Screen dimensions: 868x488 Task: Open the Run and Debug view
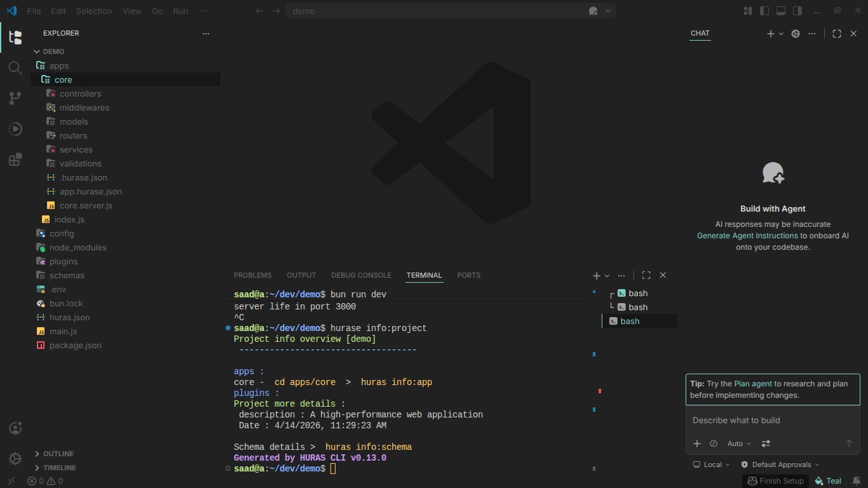pos(15,129)
